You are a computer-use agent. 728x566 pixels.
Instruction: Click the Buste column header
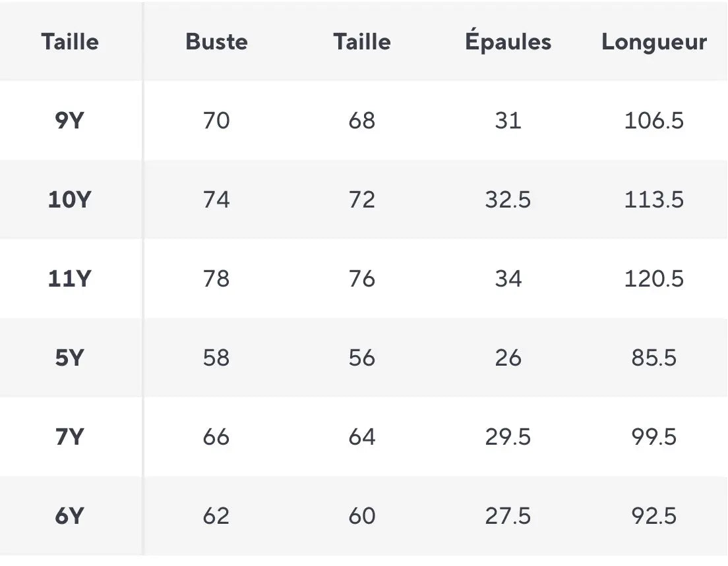[216, 42]
